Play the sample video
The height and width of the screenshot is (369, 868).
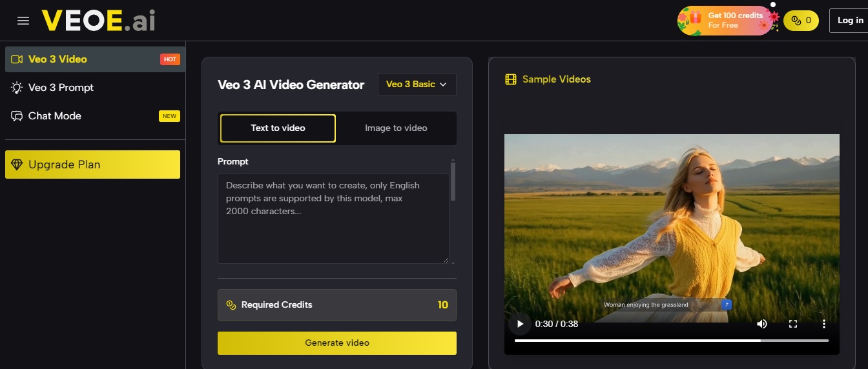coord(520,324)
